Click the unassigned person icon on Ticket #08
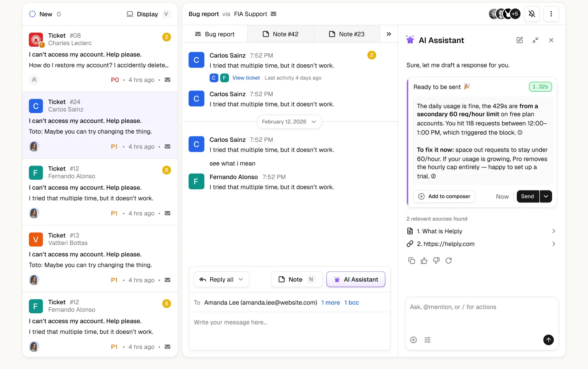The width and height of the screenshot is (588, 369). click(34, 80)
